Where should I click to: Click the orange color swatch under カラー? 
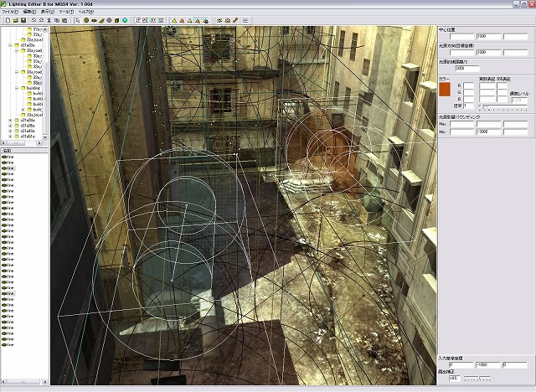pyautogui.click(x=445, y=88)
